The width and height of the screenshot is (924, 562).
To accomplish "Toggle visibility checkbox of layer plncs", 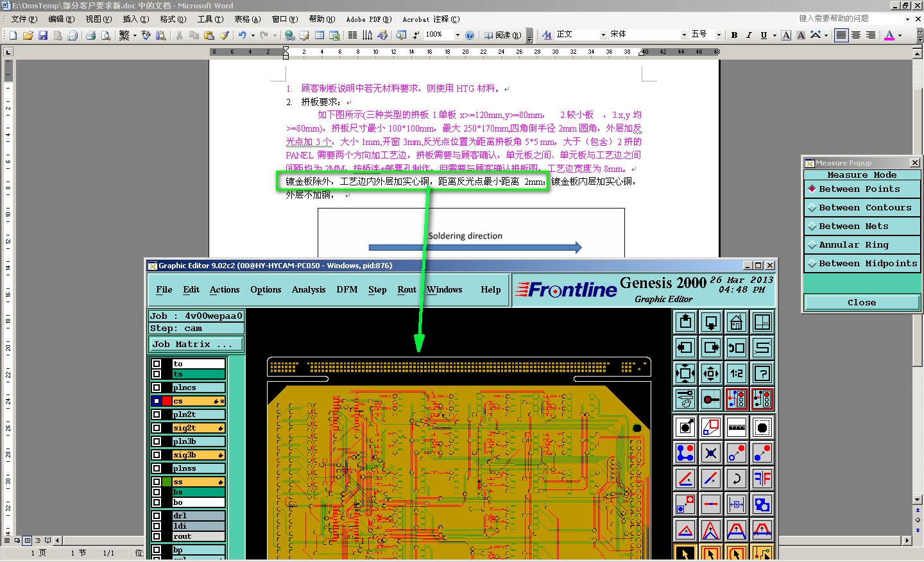I will (157, 387).
